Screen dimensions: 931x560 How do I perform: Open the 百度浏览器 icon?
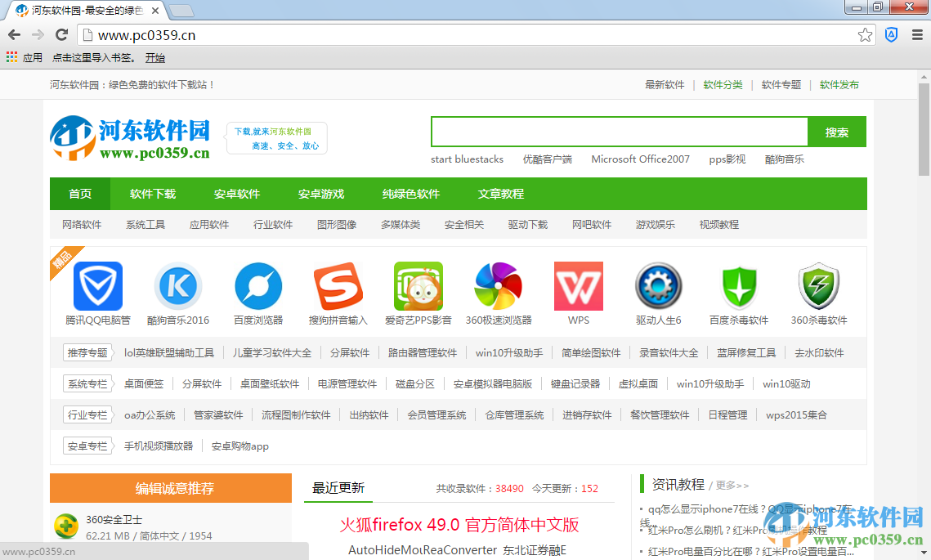click(x=257, y=286)
